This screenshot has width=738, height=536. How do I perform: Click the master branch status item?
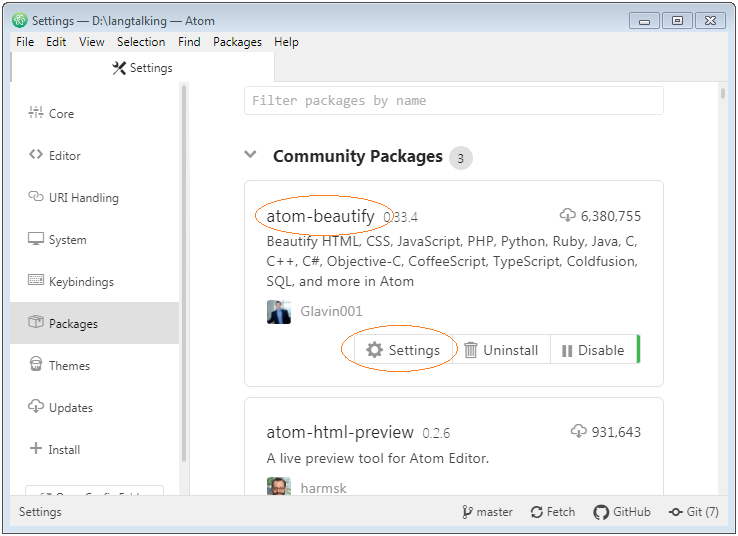tap(487, 512)
